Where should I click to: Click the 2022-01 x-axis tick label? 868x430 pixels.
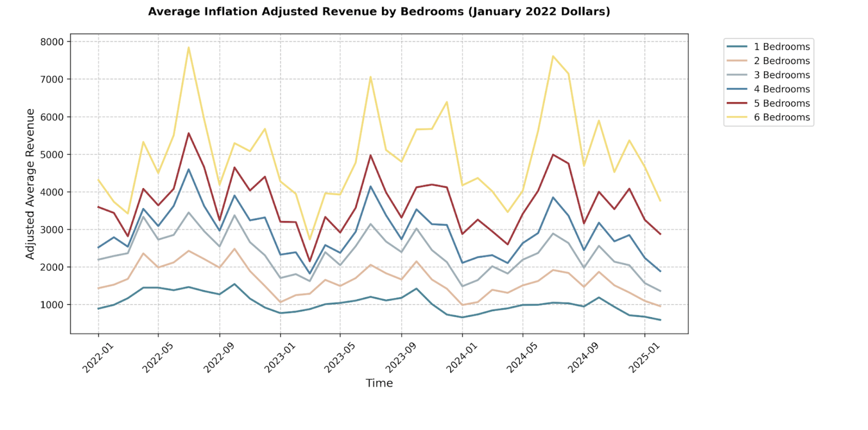click(98, 358)
